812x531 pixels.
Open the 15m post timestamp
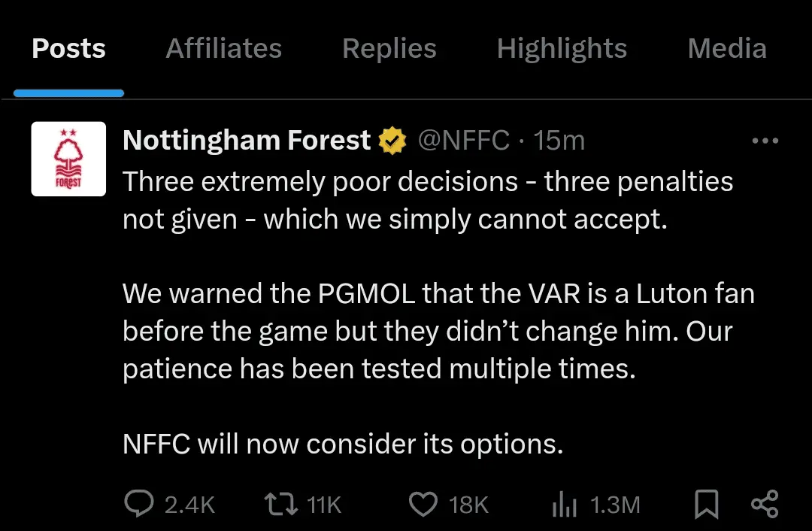[x=559, y=141]
